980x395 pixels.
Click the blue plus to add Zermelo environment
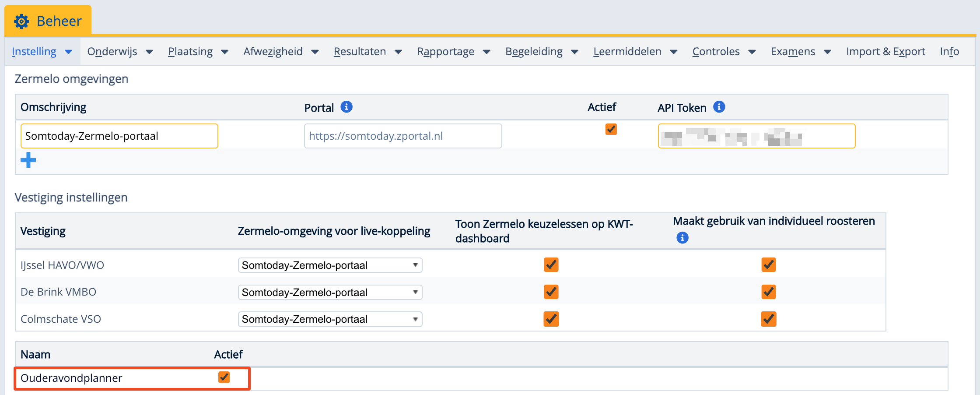[28, 160]
